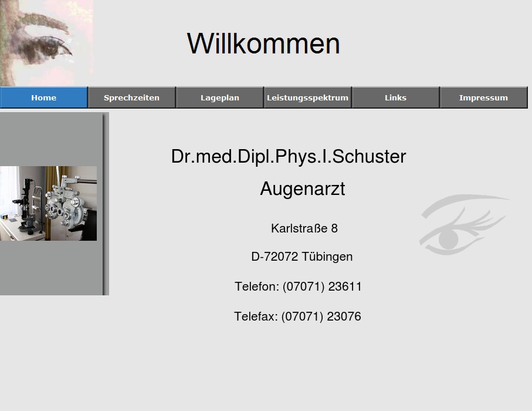Open the Impressum page

pos(483,97)
